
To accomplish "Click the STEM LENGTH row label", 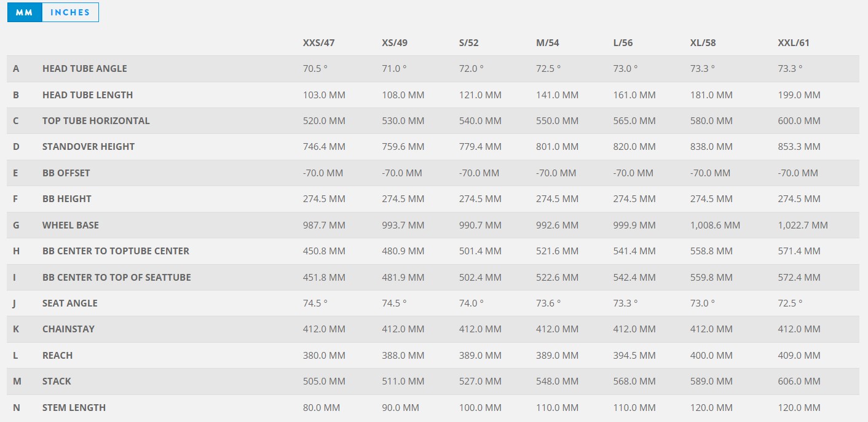I will coord(74,408).
